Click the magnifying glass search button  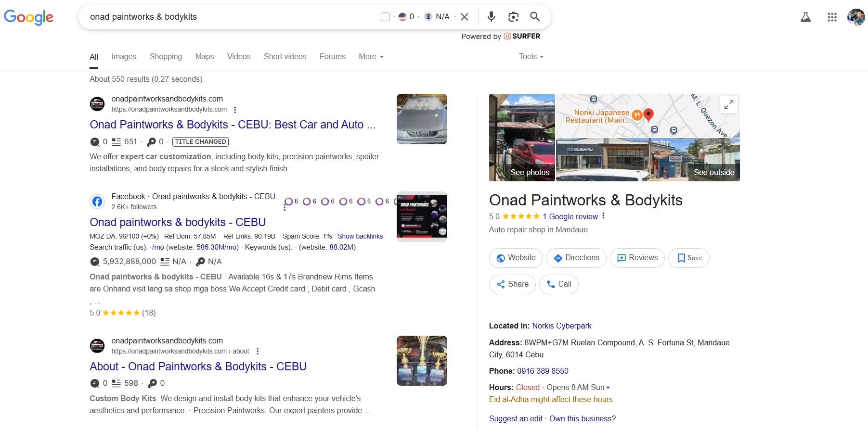point(535,16)
